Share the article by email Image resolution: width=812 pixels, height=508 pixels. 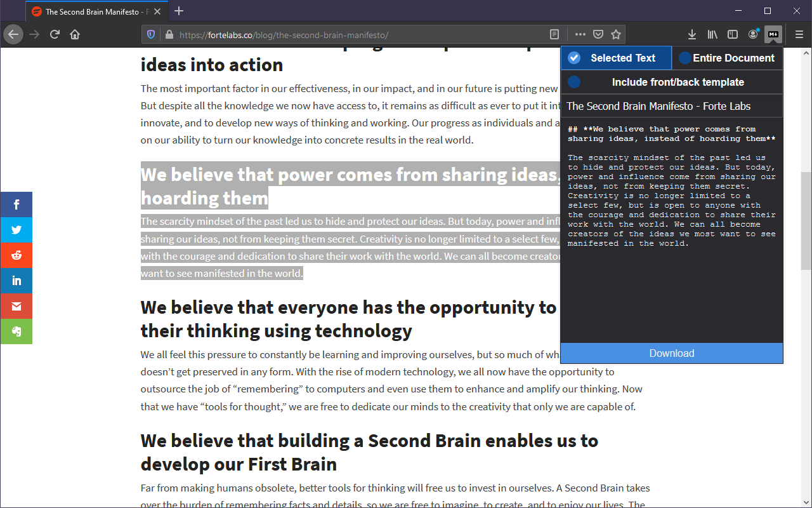coord(16,306)
